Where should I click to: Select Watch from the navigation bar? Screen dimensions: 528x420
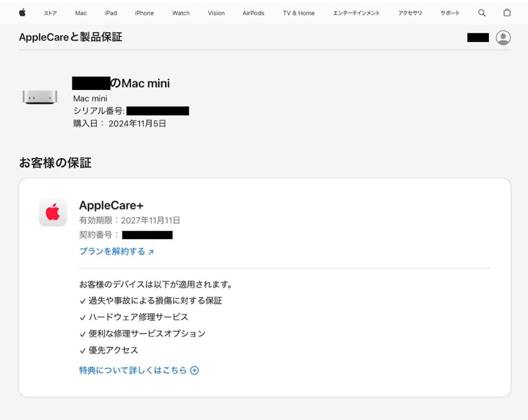[180, 13]
